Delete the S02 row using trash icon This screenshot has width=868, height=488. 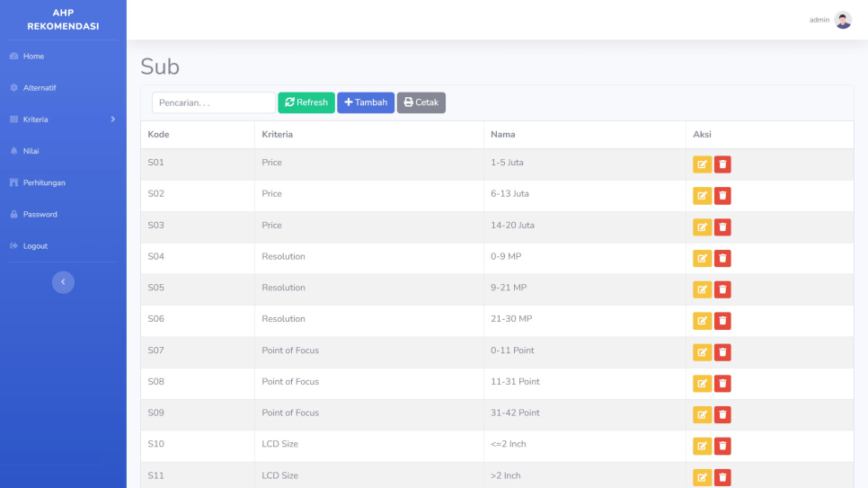coord(722,196)
